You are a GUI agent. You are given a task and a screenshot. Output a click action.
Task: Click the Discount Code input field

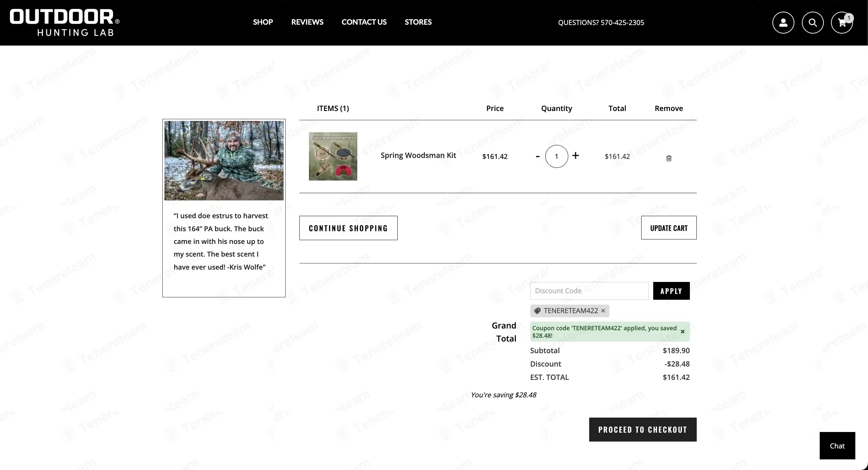coord(589,291)
